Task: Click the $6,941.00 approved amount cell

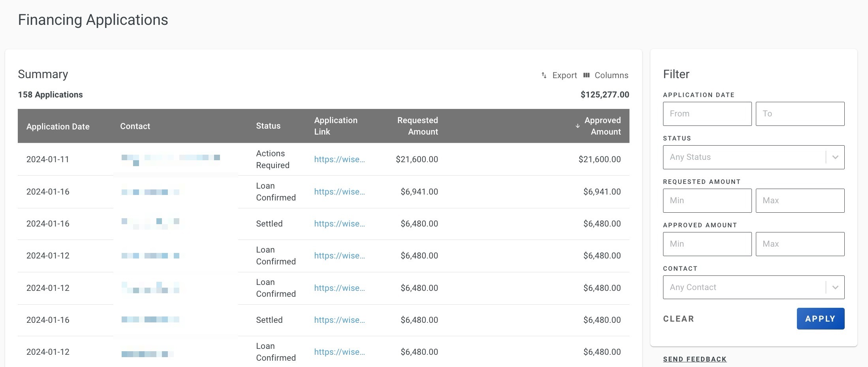Action: 602,192
